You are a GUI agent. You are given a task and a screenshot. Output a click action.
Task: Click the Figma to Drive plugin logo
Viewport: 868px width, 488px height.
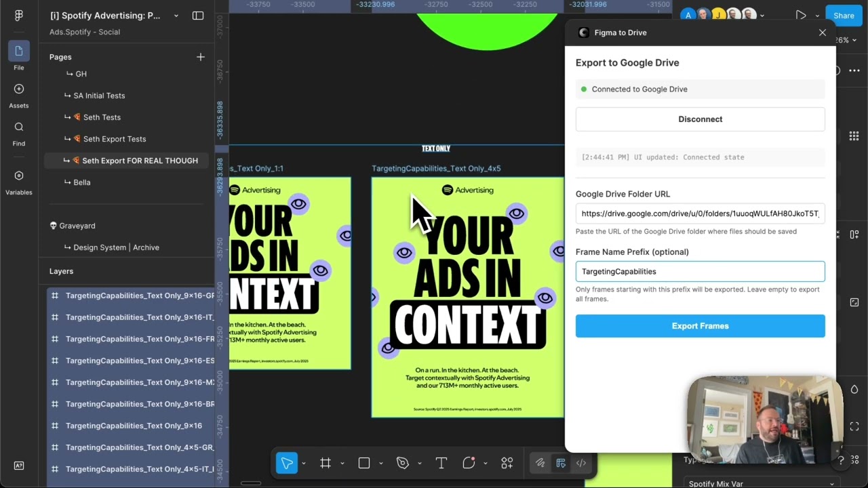(583, 33)
